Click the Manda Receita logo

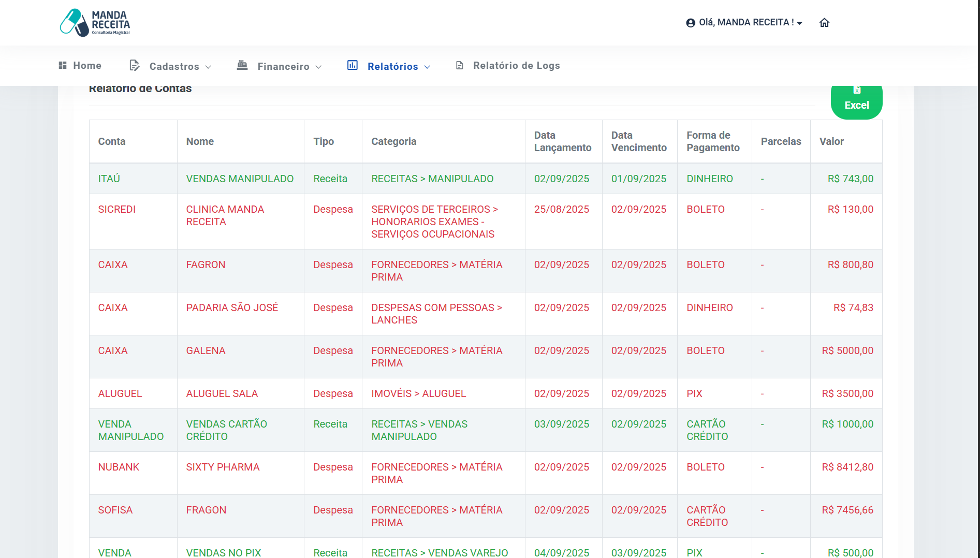pos(95,23)
